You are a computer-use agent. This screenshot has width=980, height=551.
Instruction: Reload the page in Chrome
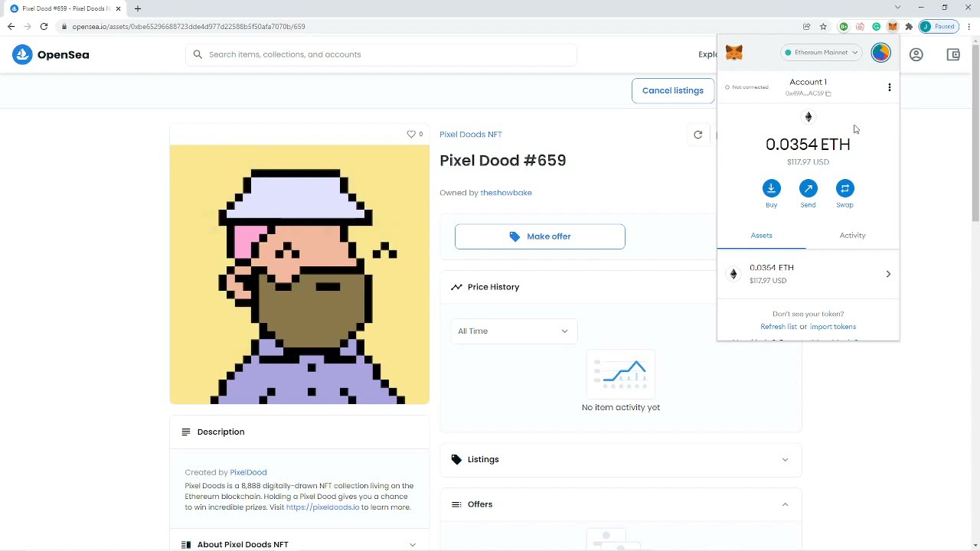pyautogui.click(x=44, y=26)
